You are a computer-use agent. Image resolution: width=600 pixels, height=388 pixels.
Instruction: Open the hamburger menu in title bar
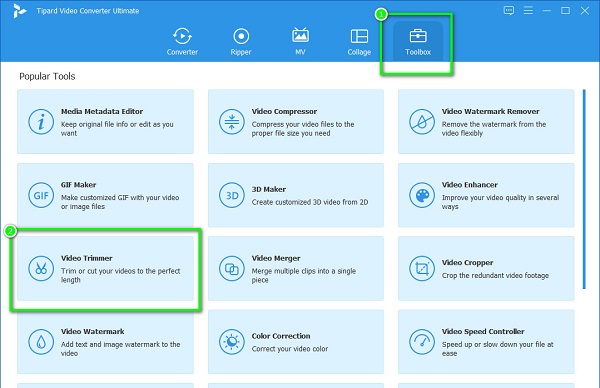(528, 11)
